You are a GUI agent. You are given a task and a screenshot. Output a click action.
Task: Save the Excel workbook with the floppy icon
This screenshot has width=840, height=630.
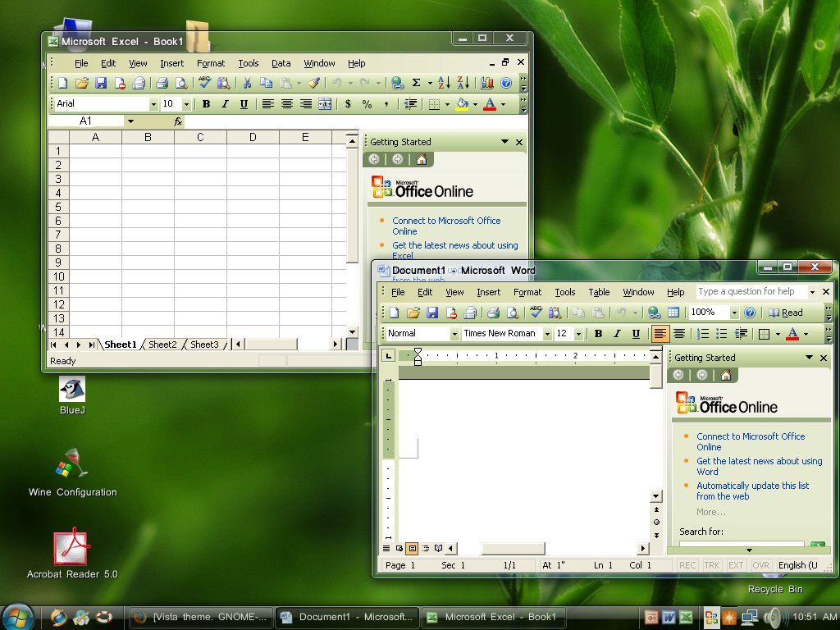pos(101,83)
